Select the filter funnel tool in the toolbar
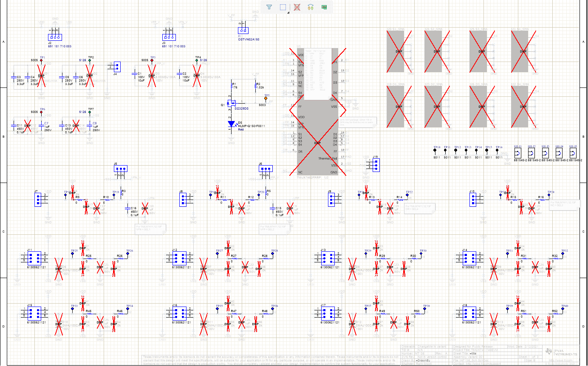588x366 pixels. click(x=269, y=7)
